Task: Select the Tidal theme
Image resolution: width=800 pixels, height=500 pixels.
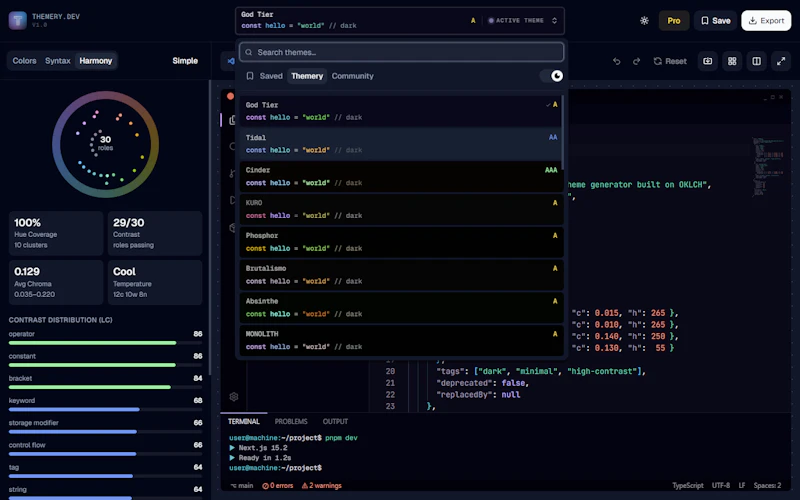Action: coord(401,144)
